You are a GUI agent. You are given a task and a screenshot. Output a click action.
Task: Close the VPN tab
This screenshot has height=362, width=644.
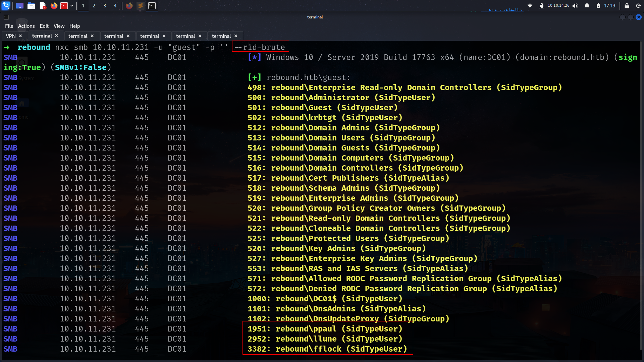coord(20,36)
